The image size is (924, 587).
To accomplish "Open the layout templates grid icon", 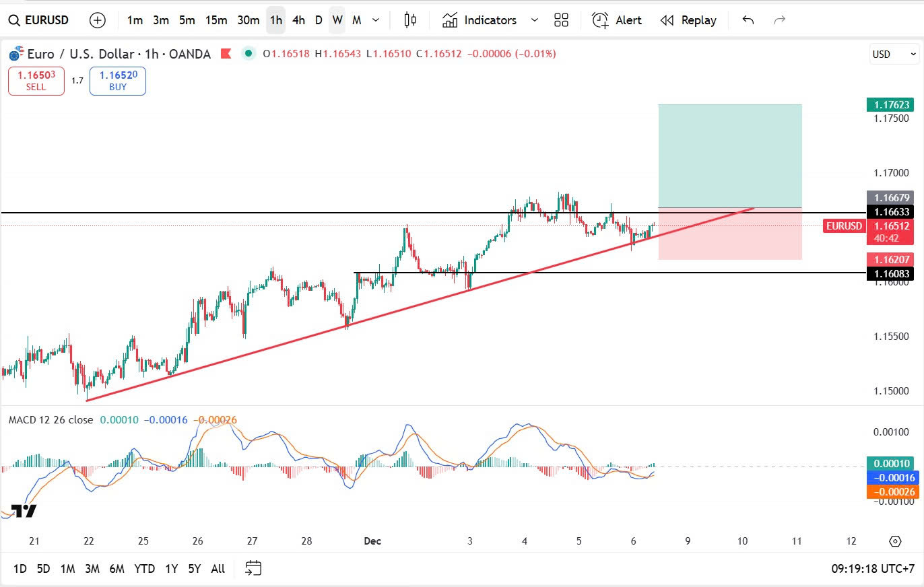I will (561, 20).
